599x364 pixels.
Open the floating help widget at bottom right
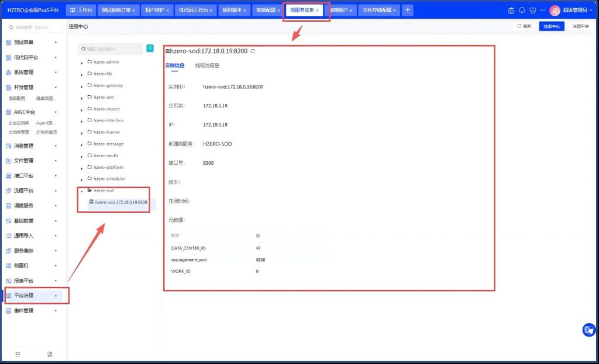pyautogui.click(x=588, y=330)
